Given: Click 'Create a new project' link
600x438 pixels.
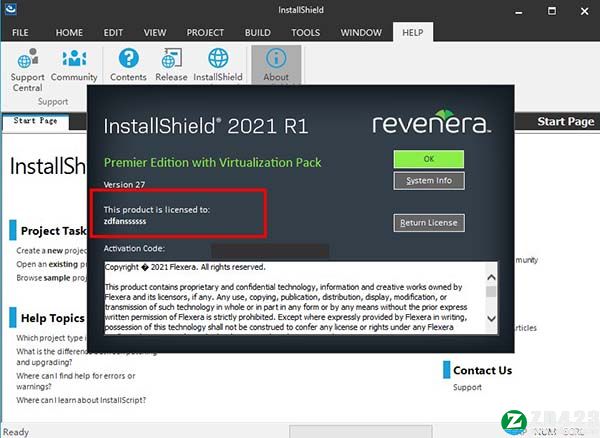Looking at the screenshot, I should pos(52,251).
